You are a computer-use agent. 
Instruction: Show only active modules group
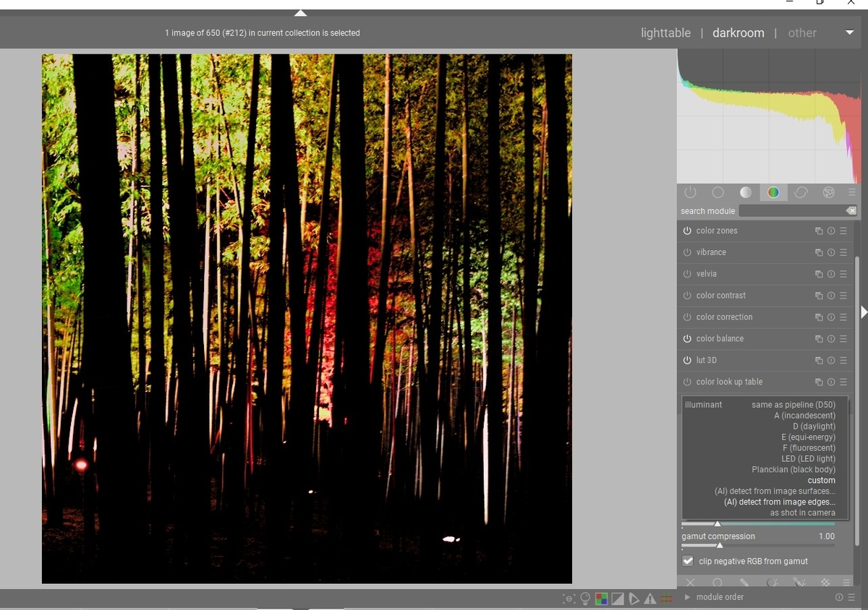690,192
